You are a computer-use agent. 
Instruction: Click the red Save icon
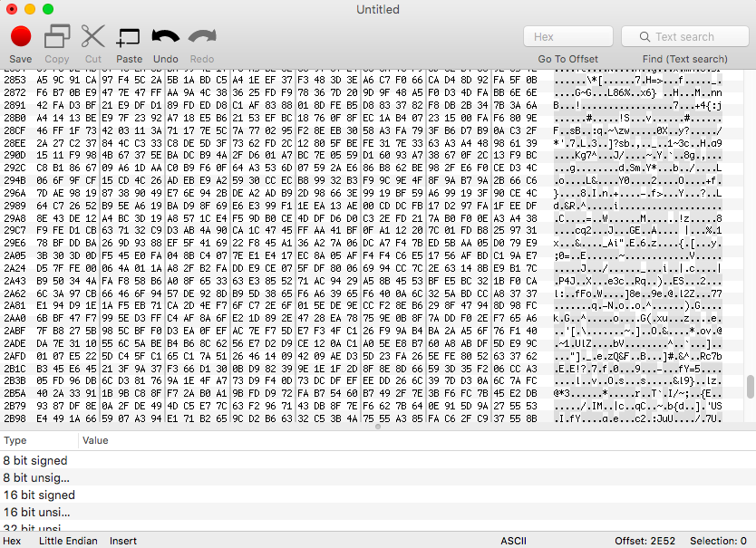(x=21, y=36)
